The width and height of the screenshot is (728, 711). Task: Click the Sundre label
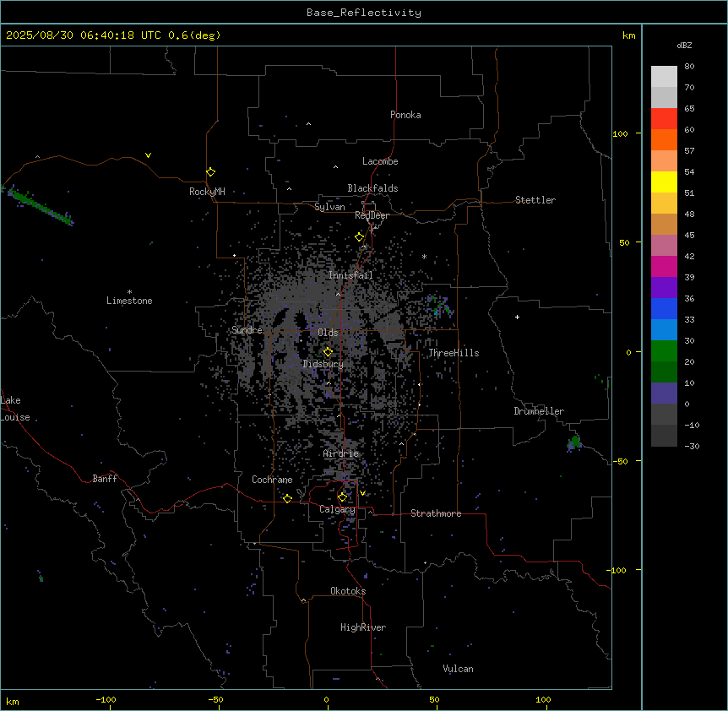pos(247,330)
